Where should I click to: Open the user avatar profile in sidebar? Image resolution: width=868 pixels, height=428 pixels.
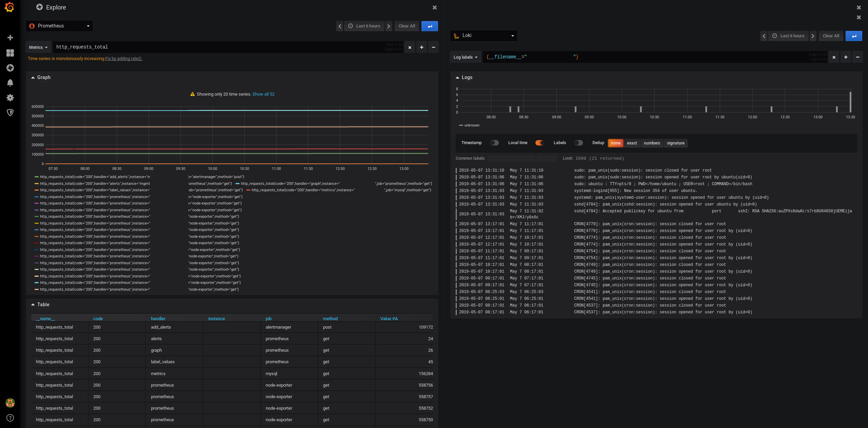10,403
